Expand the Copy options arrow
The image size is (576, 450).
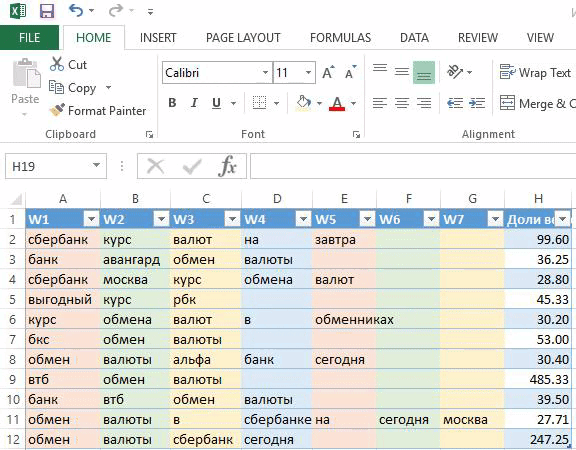108,87
